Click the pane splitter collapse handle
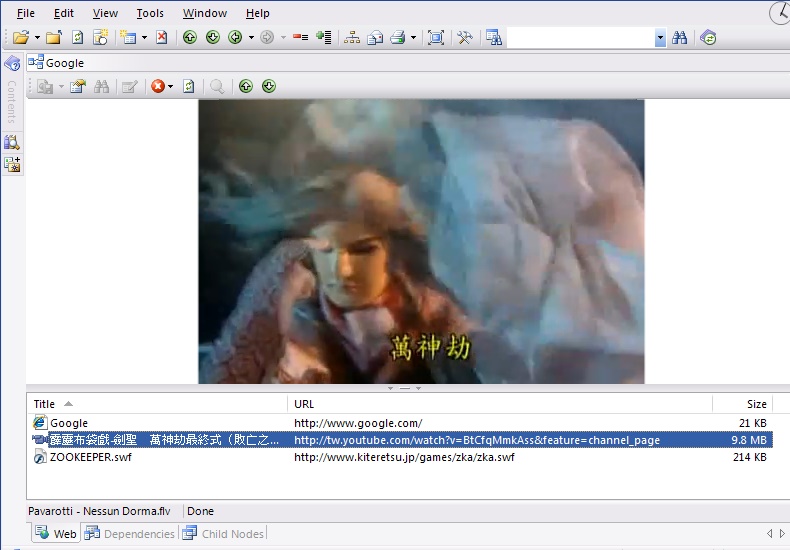The width and height of the screenshot is (790, 550). click(405, 388)
